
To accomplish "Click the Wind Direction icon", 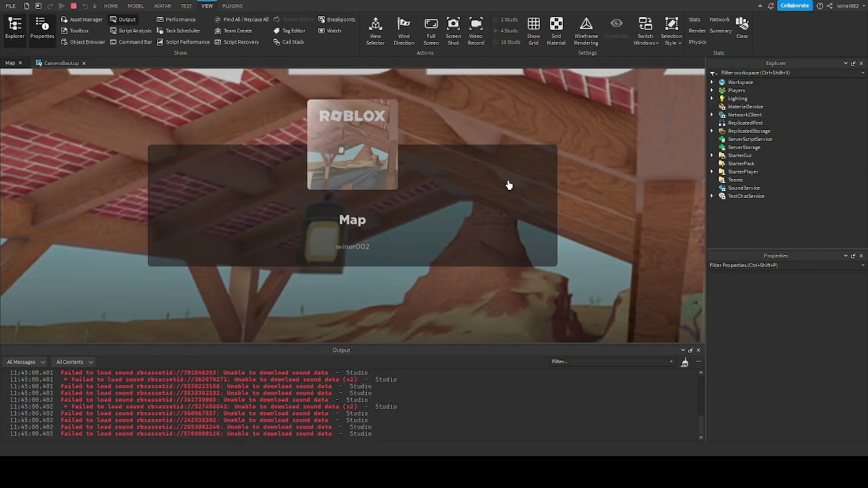I will [x=403, y=30].
